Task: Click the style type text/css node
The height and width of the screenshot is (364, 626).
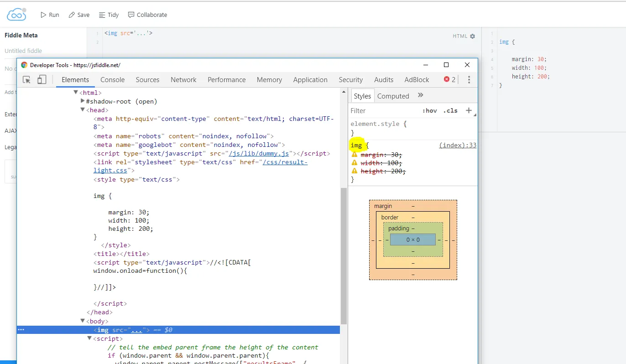Action: point(136,180)
